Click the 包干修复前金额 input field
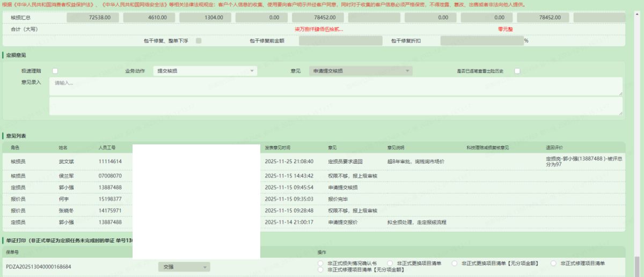The image size is (644, 277). pyautogui.click(x=340, y=41)
